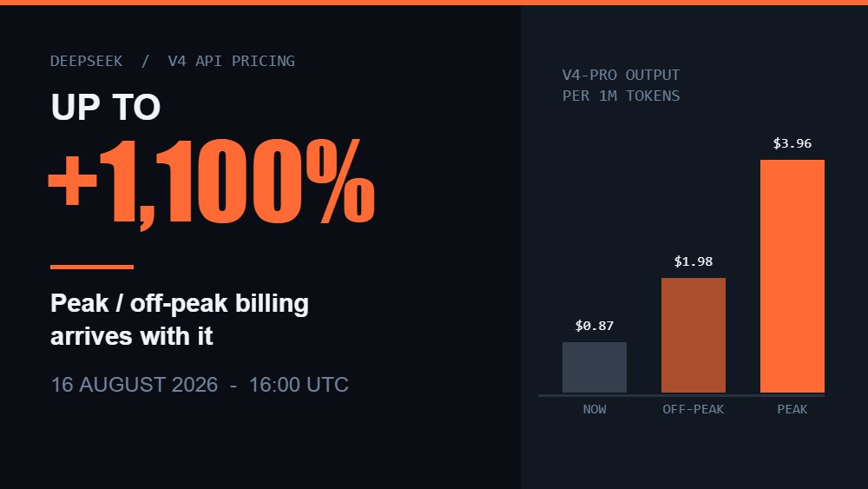
Task: Click the $0.87 value label
Action: click(x=595, y=326)
